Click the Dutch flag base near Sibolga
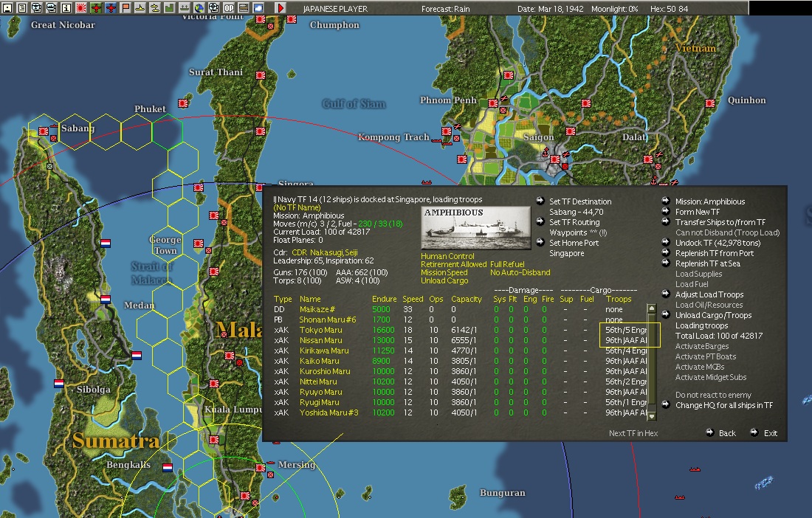812x518 pixels. pyautogui.click(x=59, y=384)
